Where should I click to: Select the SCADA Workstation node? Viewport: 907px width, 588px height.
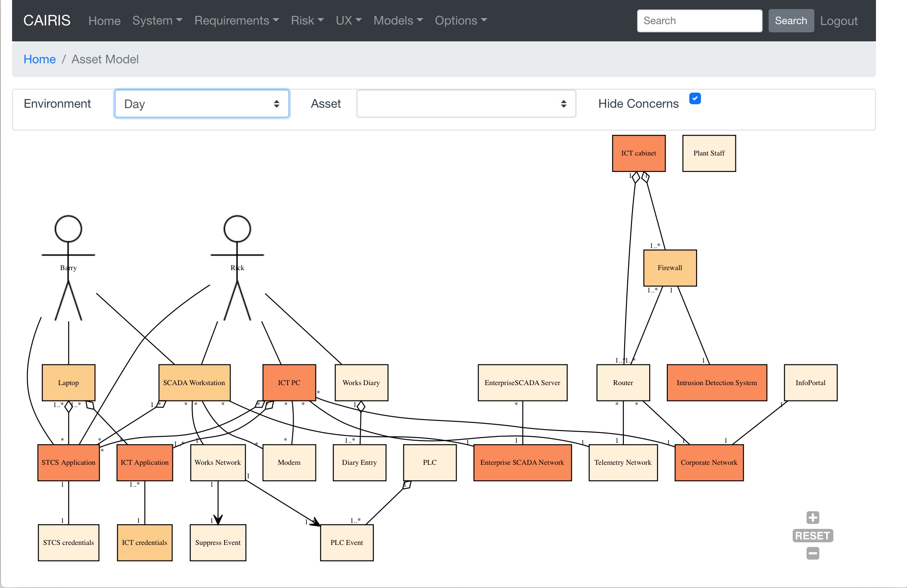pos(194,383)
